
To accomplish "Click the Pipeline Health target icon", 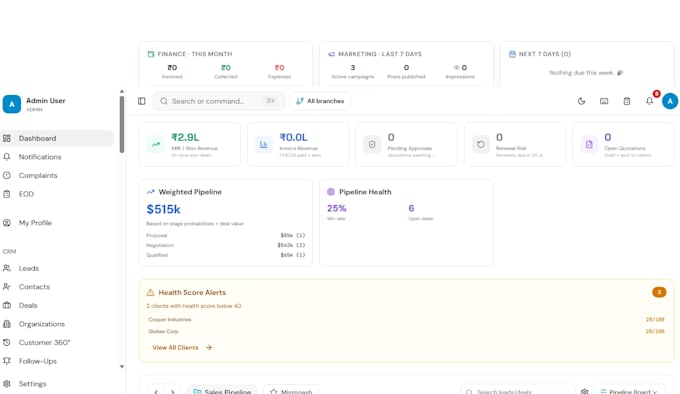I will tap(331, 192).
